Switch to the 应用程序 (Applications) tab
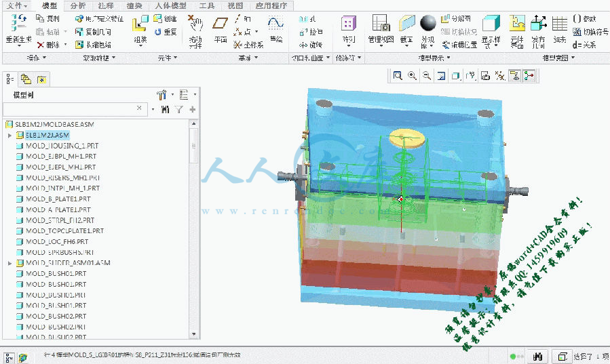This screenshot has width=610, height=364. point(271,6)
